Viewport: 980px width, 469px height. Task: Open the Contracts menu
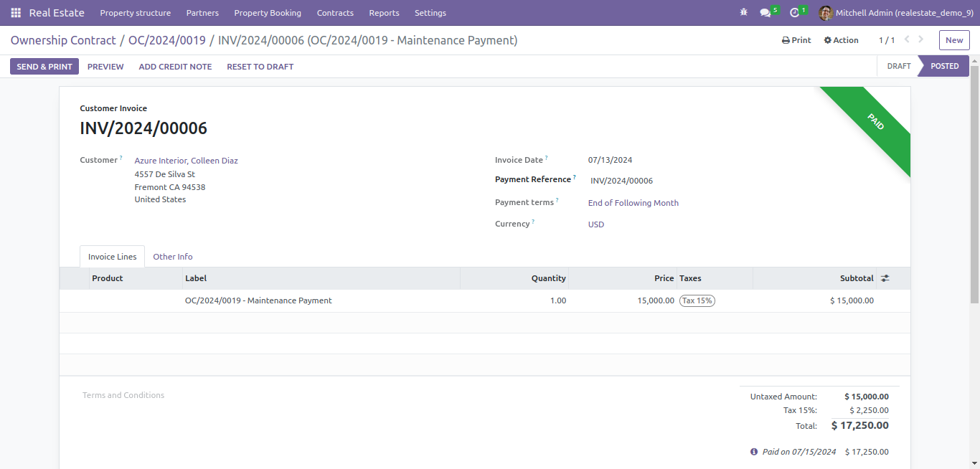[x=335, y=13]
